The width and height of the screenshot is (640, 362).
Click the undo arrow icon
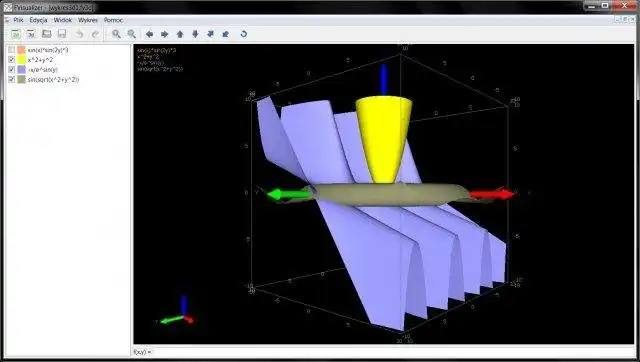[x=80, y=34]
